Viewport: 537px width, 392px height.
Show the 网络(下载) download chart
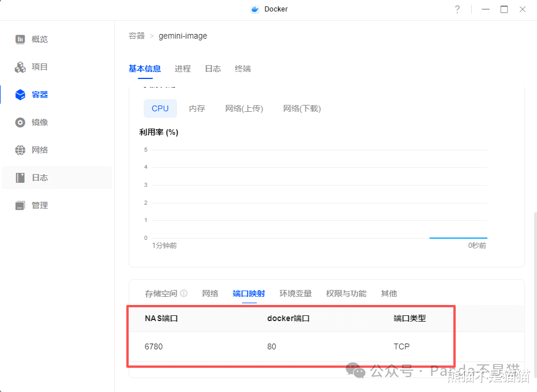302,108
